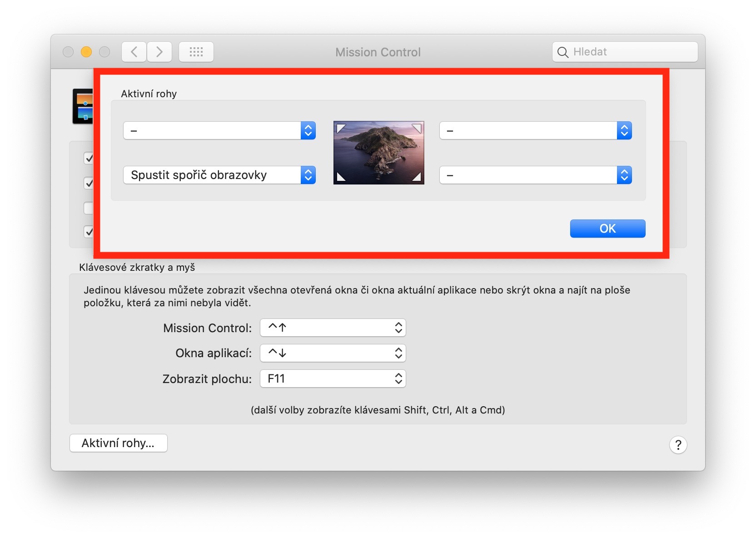The height and width of the screenshot is (538, 756).
Task: Open Mission Control shortcut dropdown
Action: [x=333, y=328]
